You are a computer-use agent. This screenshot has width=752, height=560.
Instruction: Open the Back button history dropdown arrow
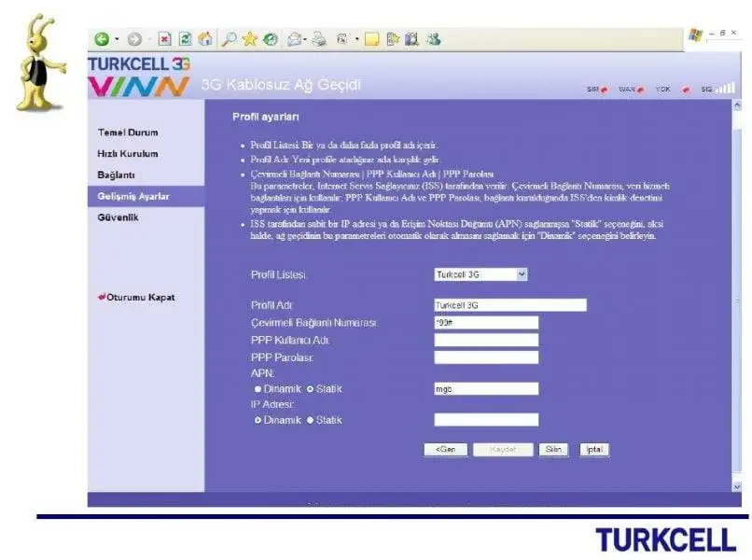[117, 39]
